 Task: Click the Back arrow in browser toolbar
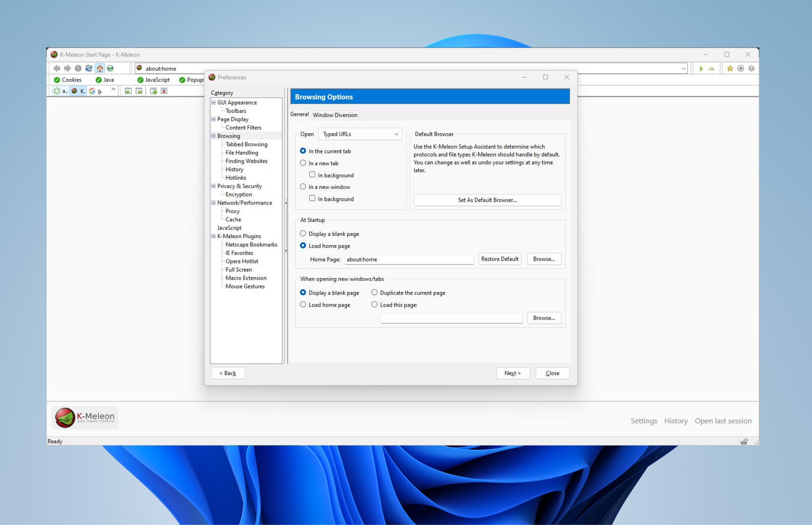(x=57, y=68)
